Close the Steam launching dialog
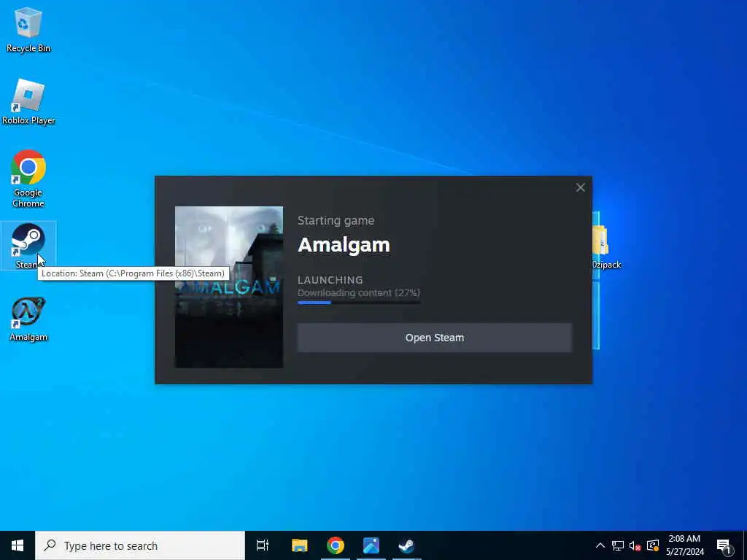This screenshot has height=560, width=747. tap(580, 187)
